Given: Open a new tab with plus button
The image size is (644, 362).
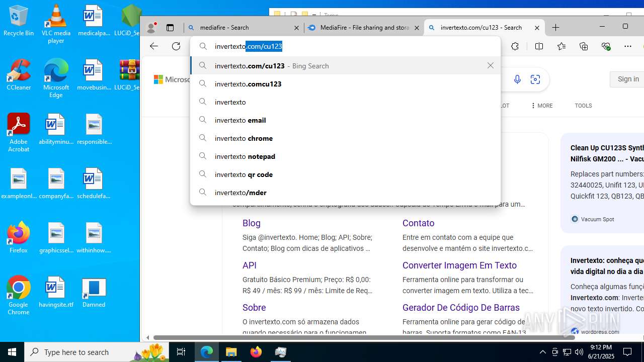Looking at the screenshot, I should pyautogui.click(x=556, y=28).
